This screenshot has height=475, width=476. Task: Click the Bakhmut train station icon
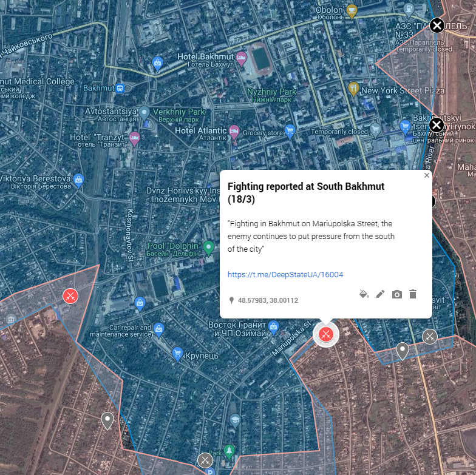[x=120, y=89]
